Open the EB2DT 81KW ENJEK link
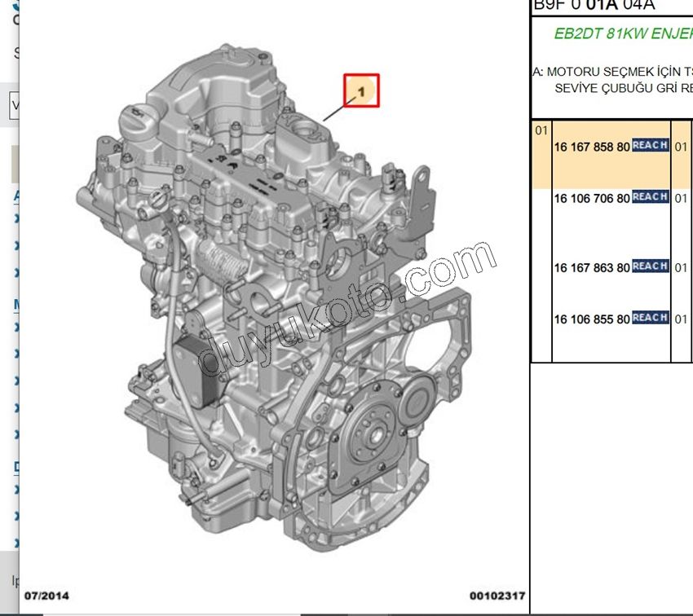 622,35
